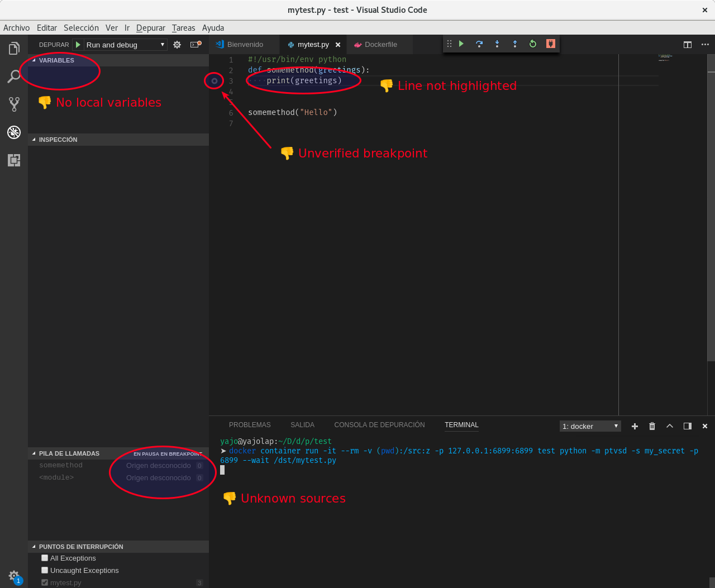The width and height of the screenshot is (715, 588).
Task: Continue execution in the debug toolbar
Action: pos(461,44)
